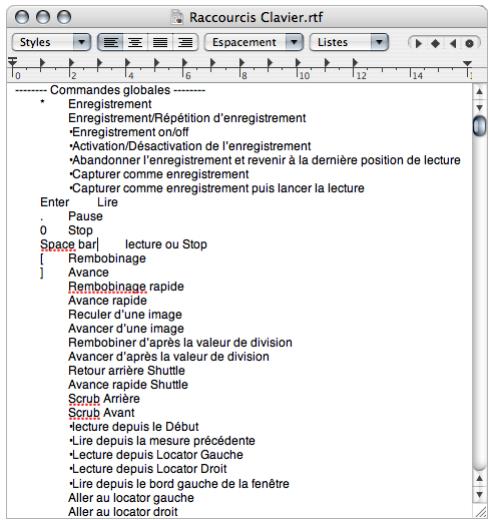
Task: Click the 'Scrub Avant' line
Action: [x=101, y=413]
